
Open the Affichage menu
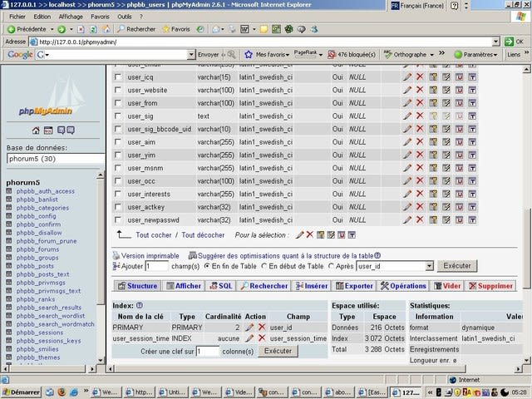coord(71,17)
